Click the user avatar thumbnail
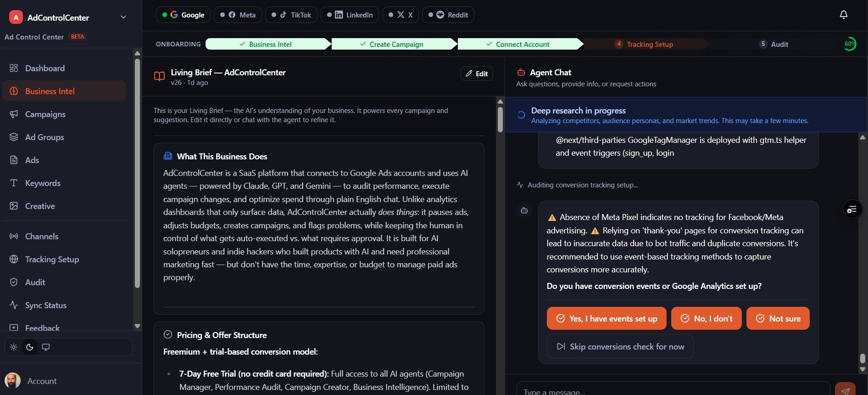Viewport: 868px width, 395px height. point(12,381)
